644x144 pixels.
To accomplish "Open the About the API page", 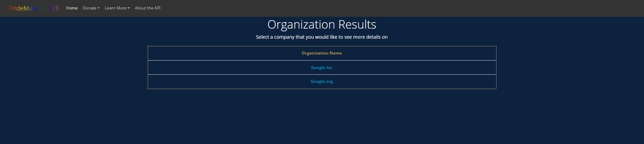I will 147,8.
